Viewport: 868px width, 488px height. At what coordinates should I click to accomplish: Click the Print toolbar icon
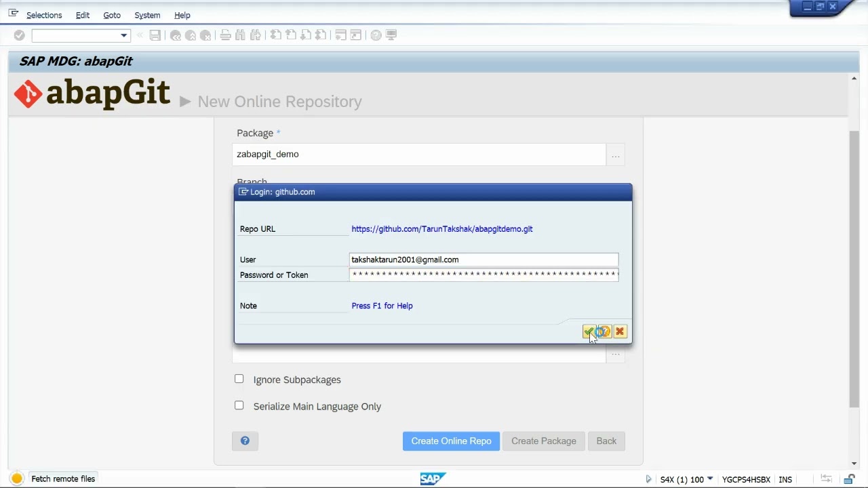(225, 35)
